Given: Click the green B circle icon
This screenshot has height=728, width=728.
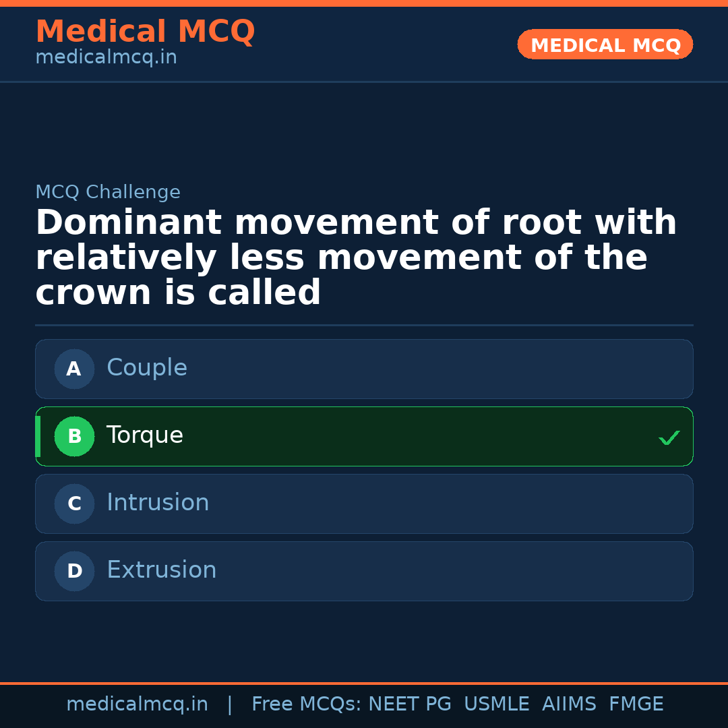Looking at the screenshot, I should pos(74,436).
